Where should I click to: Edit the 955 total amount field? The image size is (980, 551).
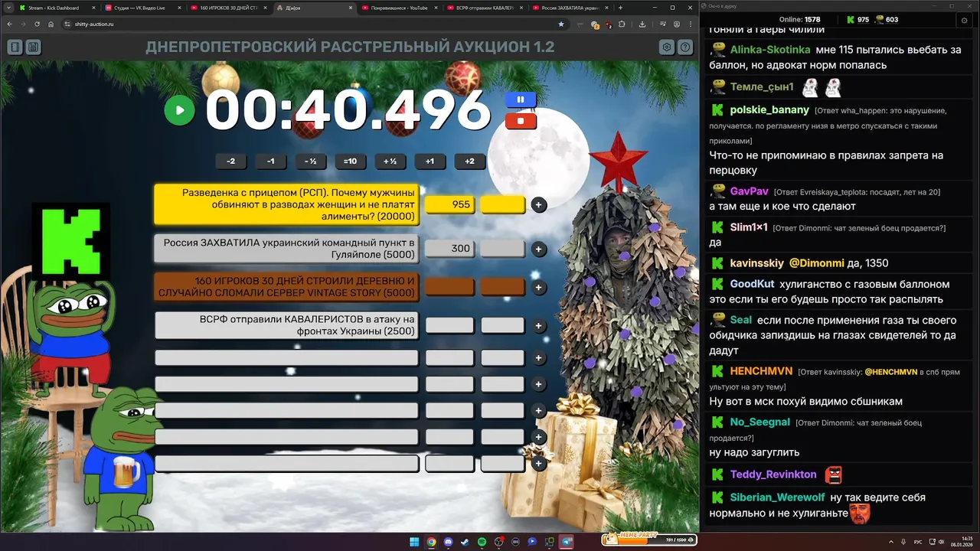pyautogui.click(x=449, y=205)
